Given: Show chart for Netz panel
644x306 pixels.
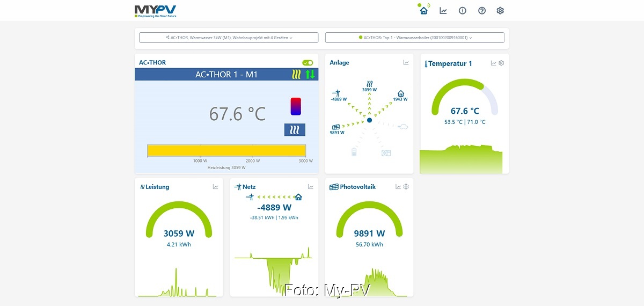Looking at the screenshot, I should pyautogui.click(x=311, y=187).
